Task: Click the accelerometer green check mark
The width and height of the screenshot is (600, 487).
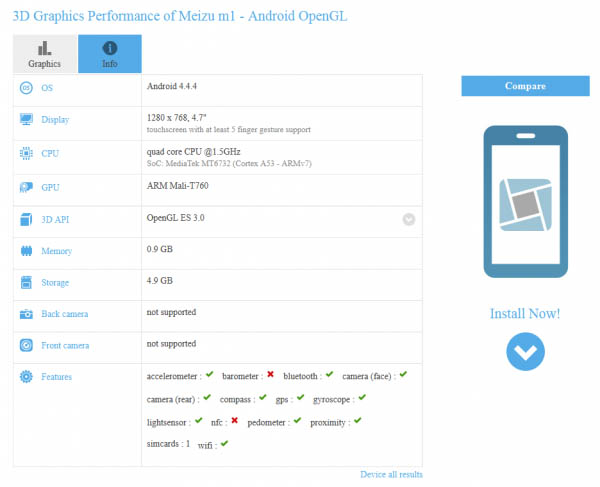Action: point(209,374)
